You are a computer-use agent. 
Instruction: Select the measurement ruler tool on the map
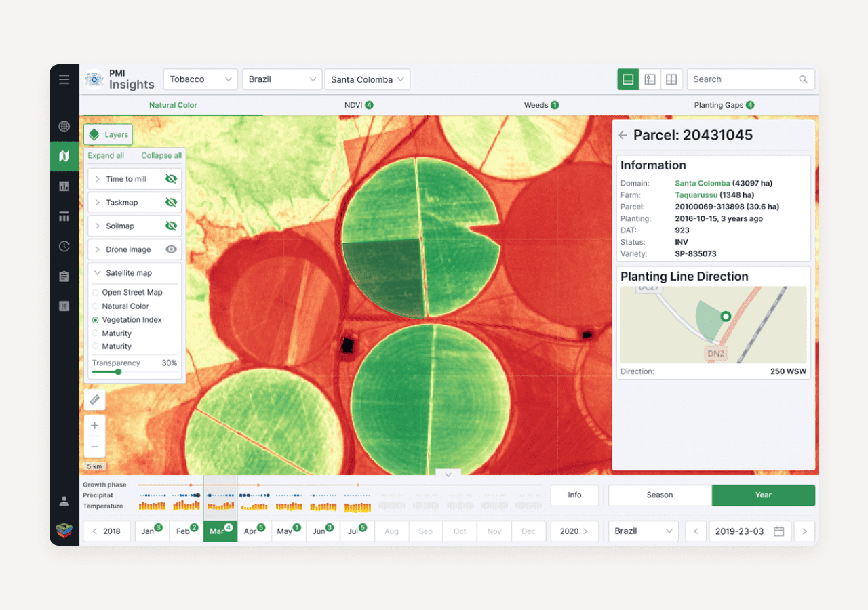[x=94, y=399]
